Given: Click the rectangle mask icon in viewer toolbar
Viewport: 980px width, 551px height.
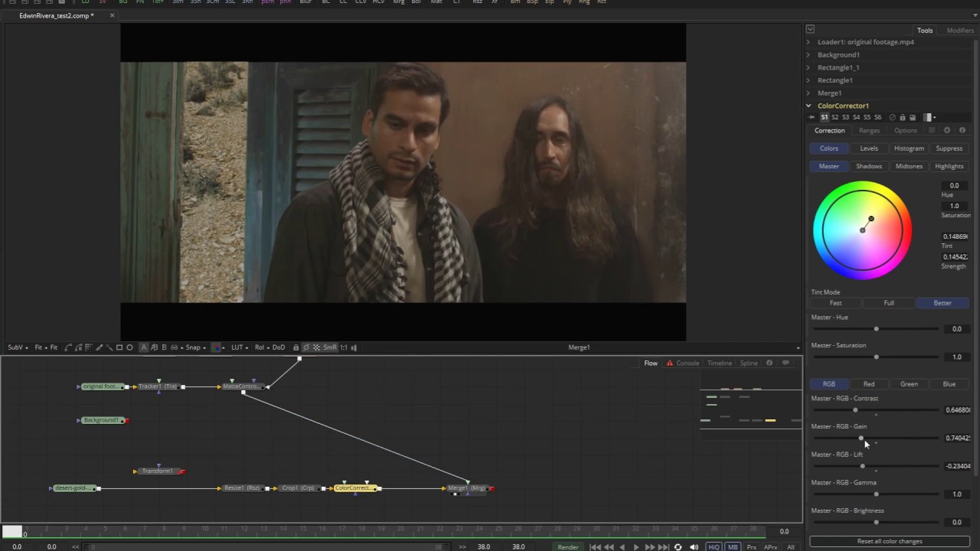Looking at the screenshot, I should pyautogui.click(x=119, y=347).
